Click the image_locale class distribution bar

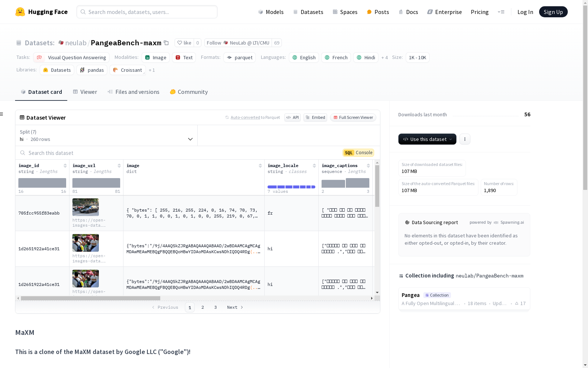[291, 187]
